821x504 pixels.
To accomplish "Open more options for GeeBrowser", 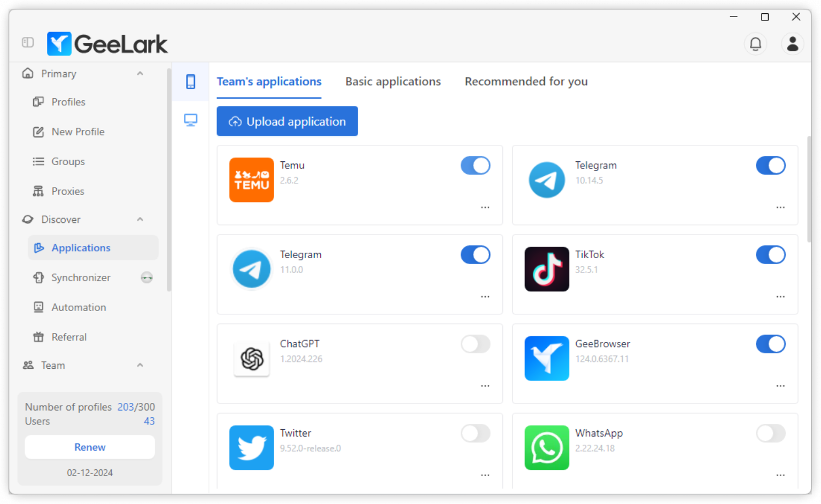I will tap(780, 386).
